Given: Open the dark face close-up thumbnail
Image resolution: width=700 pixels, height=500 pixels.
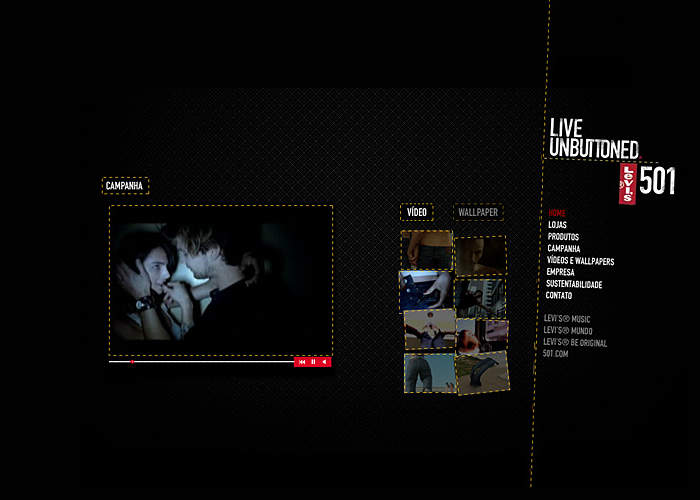Looking at the screenshot, I should pos(481,255).
